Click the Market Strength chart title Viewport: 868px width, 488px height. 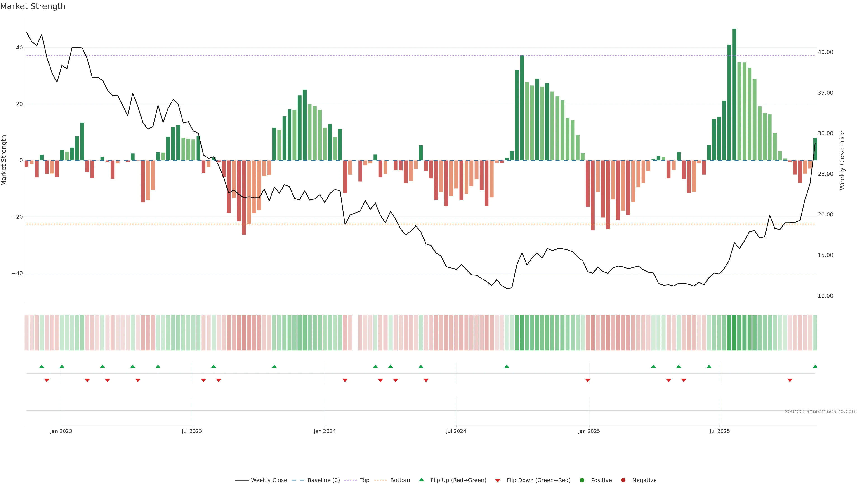[x=33, y=6]
